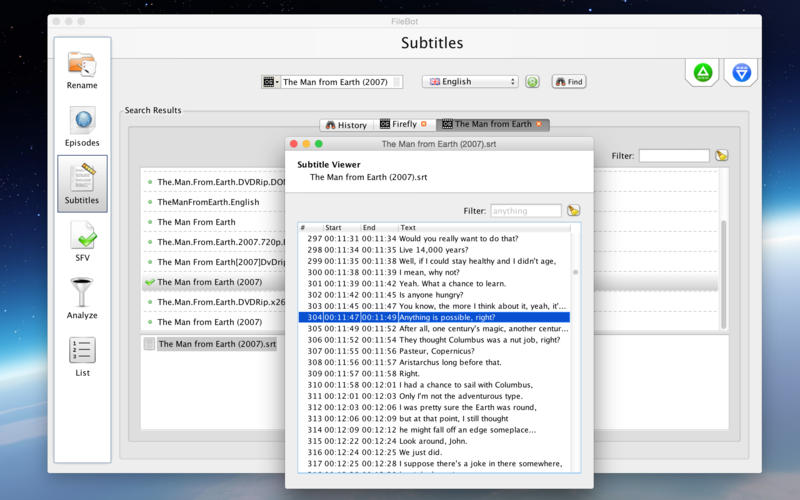Image resolution: width=800 pixels, height=500 pixels.
Task: Switch to The Man from Earth tab
Action: pos(492,124)
